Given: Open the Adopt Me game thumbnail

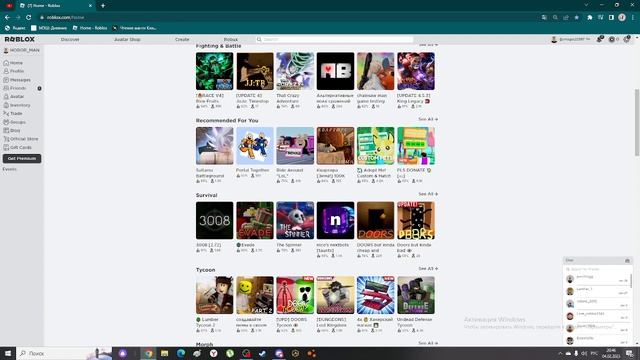Looking at the screenshot, I should click(376, 146).
